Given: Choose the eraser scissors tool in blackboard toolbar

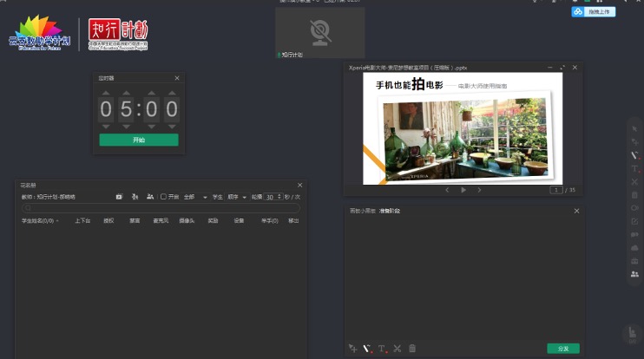Looking at the screenshot, I should pos(398,349).
